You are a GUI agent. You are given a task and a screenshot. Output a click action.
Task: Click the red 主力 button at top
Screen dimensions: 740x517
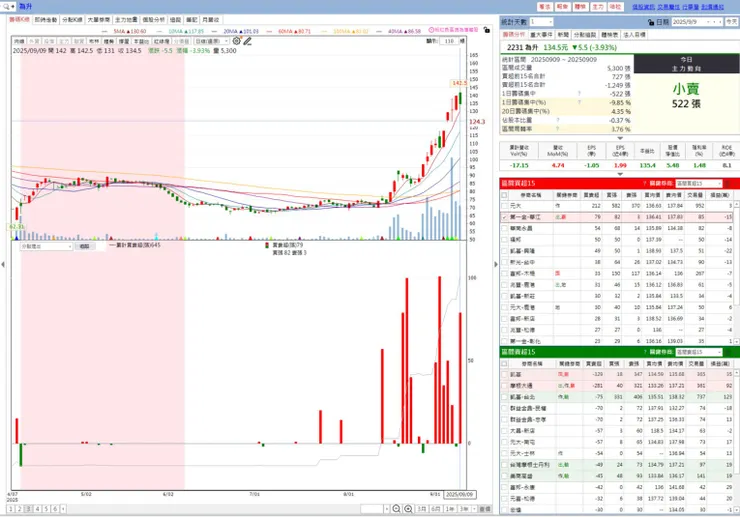[597, 7]
